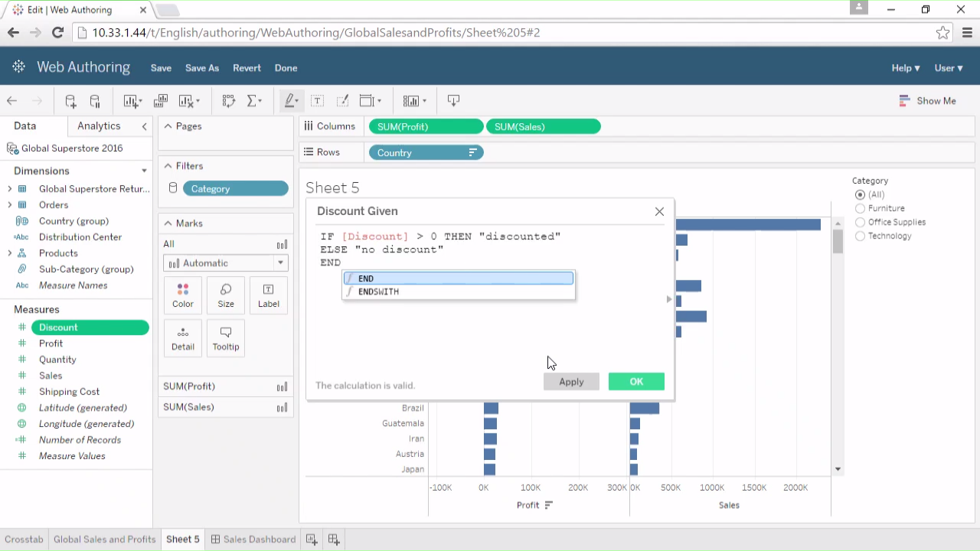Open the Sales Dashboard sheet tab

(253, 540)
